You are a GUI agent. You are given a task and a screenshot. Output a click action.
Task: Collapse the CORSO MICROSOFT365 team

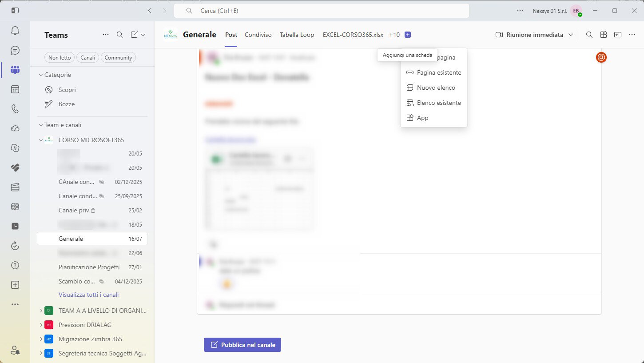pyautogui.click(x=41, y=140)
